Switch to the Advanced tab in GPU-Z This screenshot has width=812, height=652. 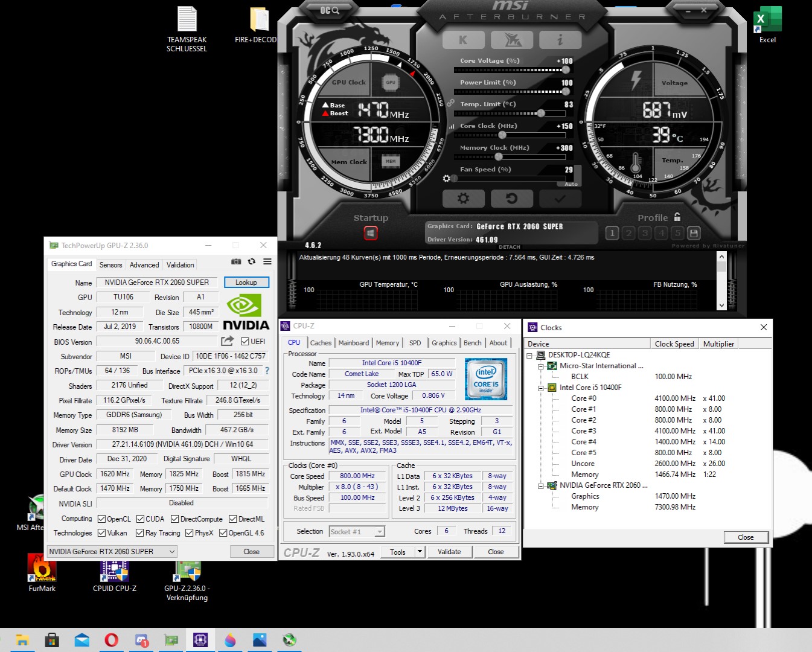click(x=144, y=264)
